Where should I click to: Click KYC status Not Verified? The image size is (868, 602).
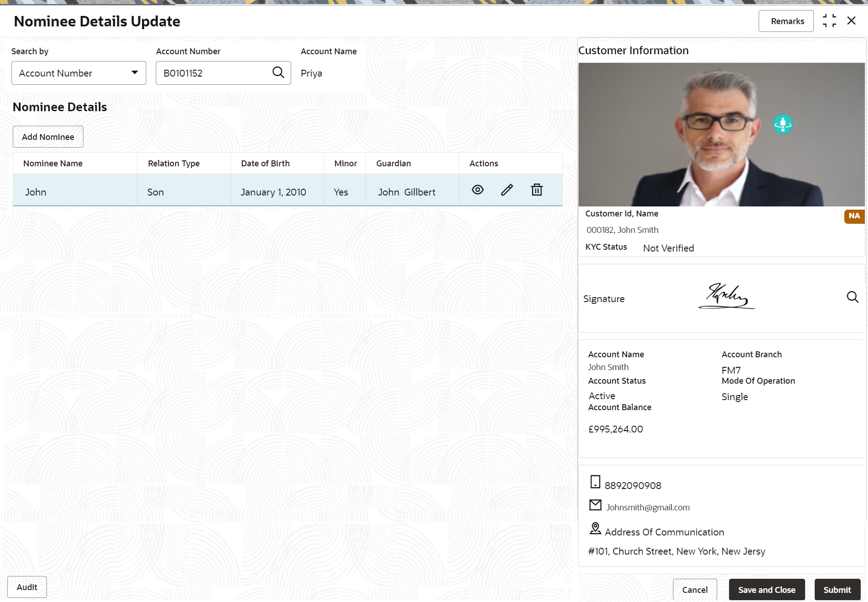pyautogui.click(x=668, y=248)
